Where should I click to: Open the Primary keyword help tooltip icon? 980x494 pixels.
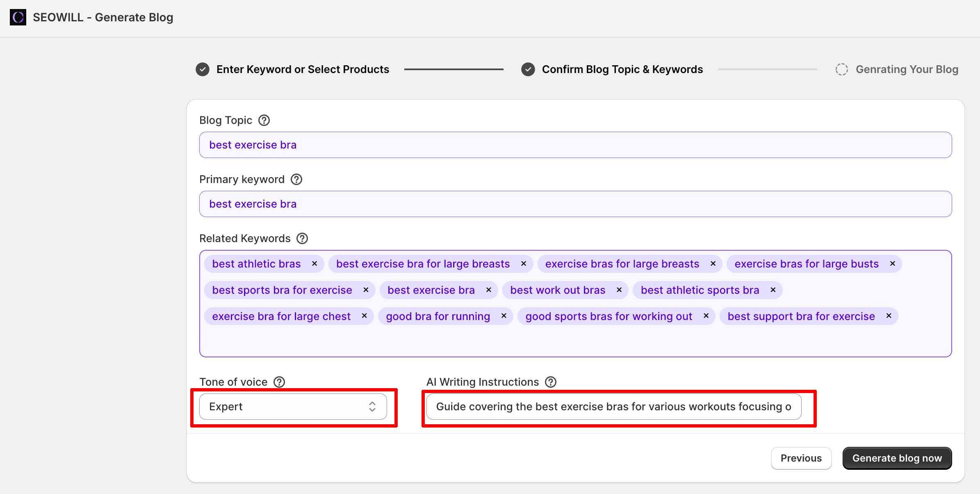click(x=296, y=179)
